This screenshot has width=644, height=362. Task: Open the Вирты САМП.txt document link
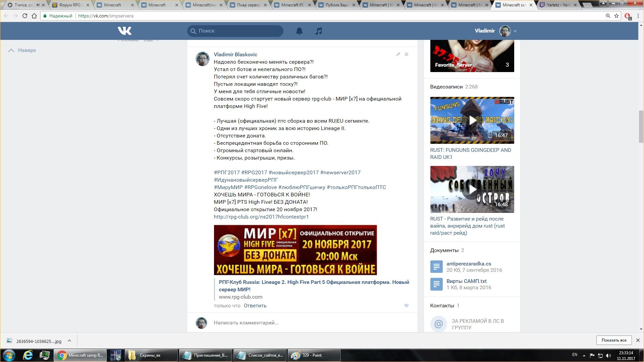coord(466,281)
